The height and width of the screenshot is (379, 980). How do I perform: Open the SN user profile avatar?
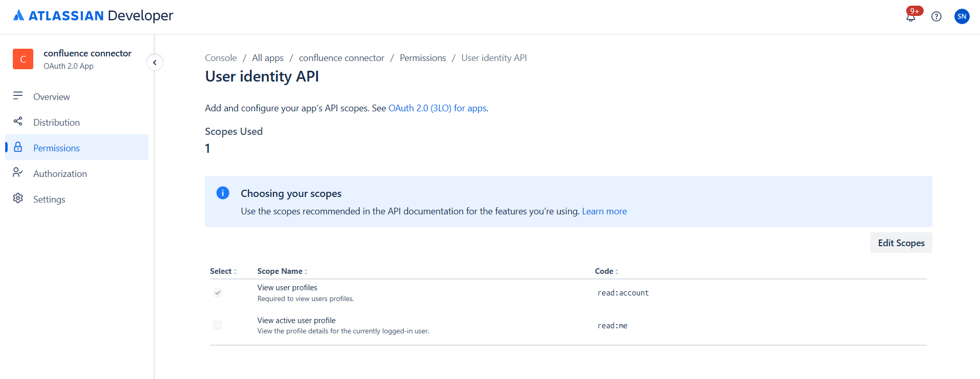tap(962, 16)
